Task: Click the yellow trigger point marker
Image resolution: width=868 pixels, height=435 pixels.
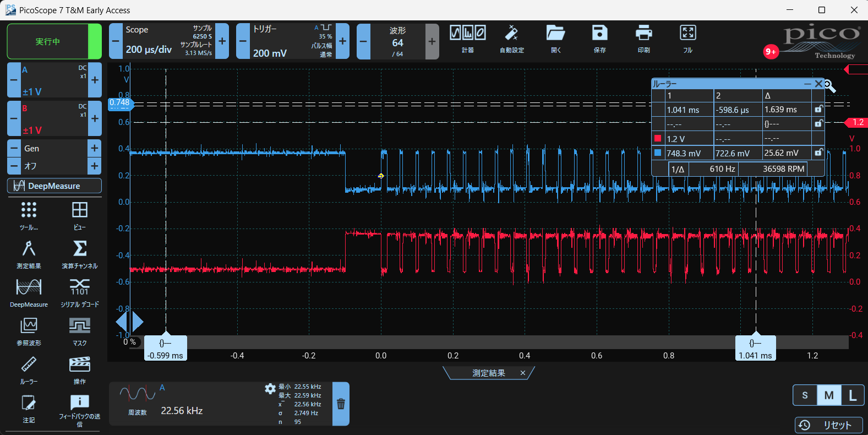Action: (x=381, y=176)
